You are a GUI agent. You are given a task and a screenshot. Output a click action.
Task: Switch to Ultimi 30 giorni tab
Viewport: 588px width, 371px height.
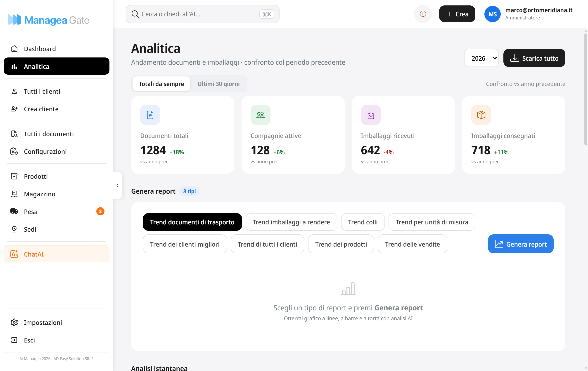pos(218,84)
